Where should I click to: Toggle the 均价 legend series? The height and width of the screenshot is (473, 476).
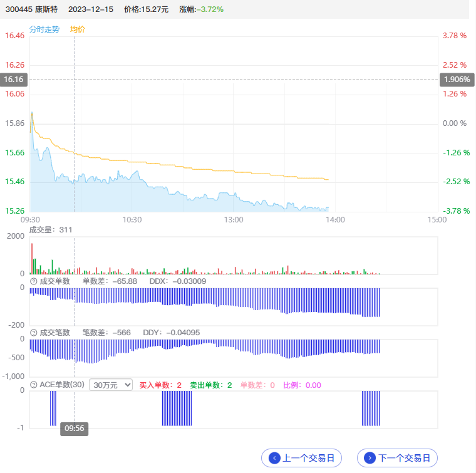pos(78,29)
